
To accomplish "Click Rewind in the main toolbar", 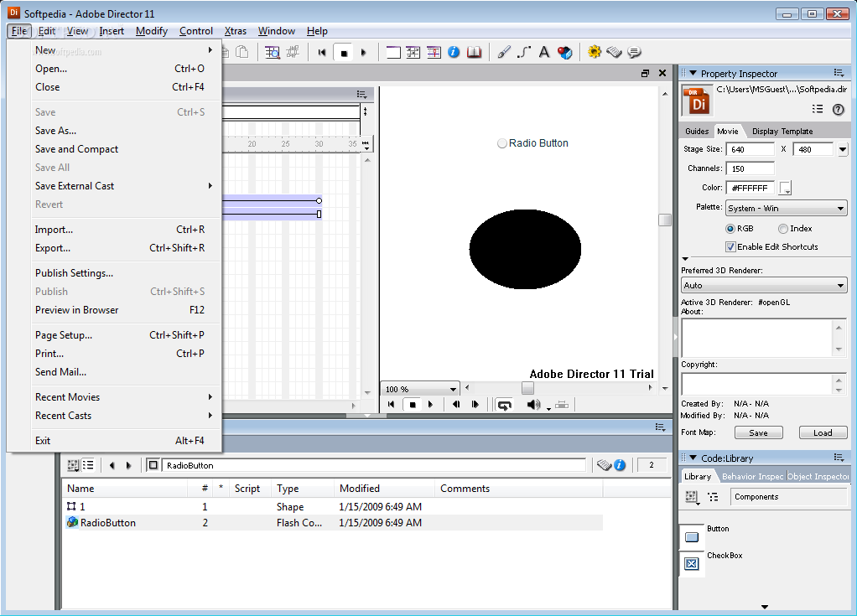I will point(322,53).
